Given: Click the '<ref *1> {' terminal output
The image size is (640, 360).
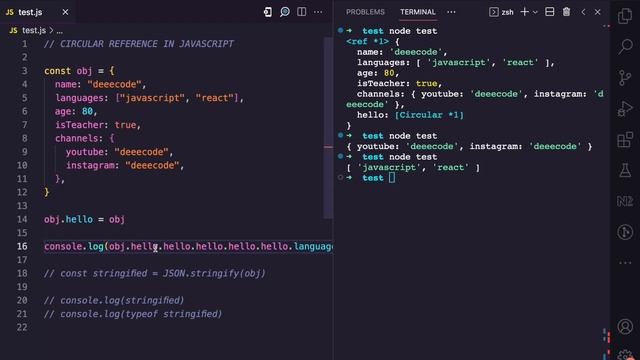Looking at the screenshot, I should [373, 42].
